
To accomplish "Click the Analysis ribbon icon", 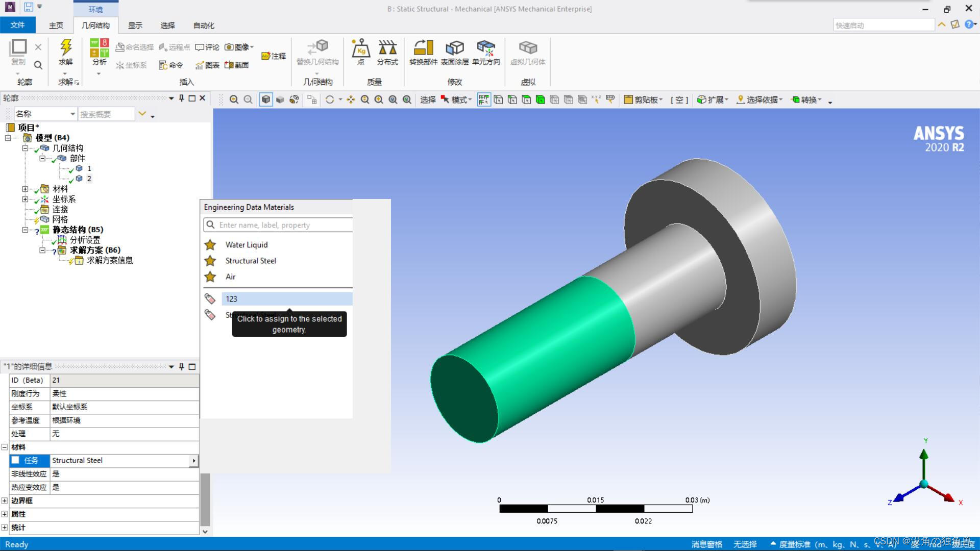I will click(x=99, y=49).
